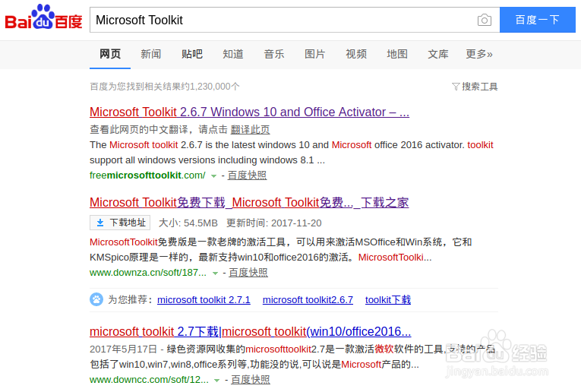Click the 百度一下 search button
Viewport: 581px width, 392px height.
tap(537, 20)
